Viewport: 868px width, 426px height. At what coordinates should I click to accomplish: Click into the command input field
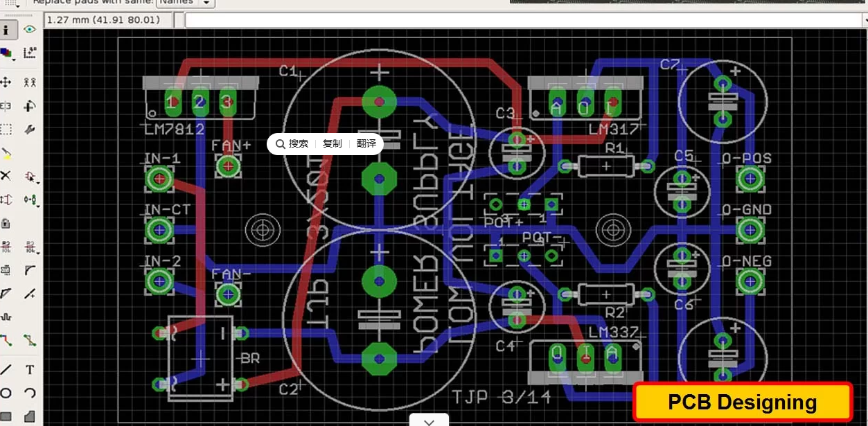(x=520, y=20)
